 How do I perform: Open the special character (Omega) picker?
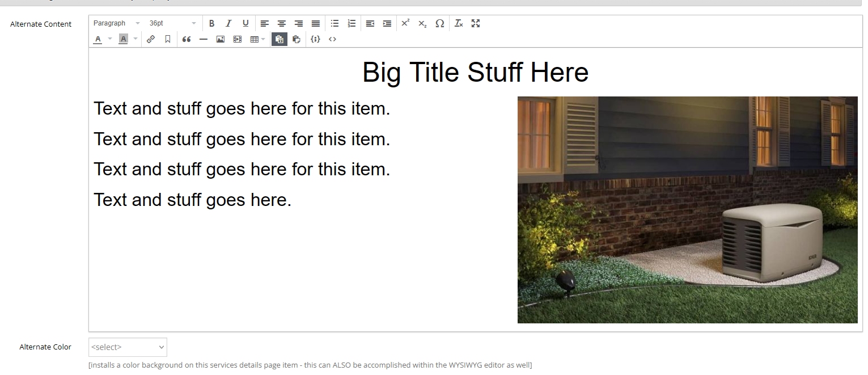(439, 23)
